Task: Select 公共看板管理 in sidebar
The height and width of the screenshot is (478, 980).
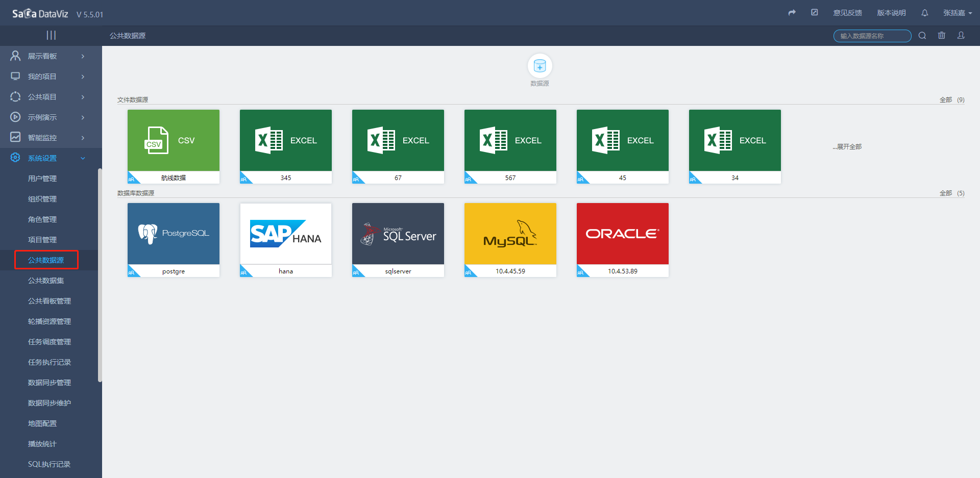Action: pyautogui.click(x=50, y=301)
